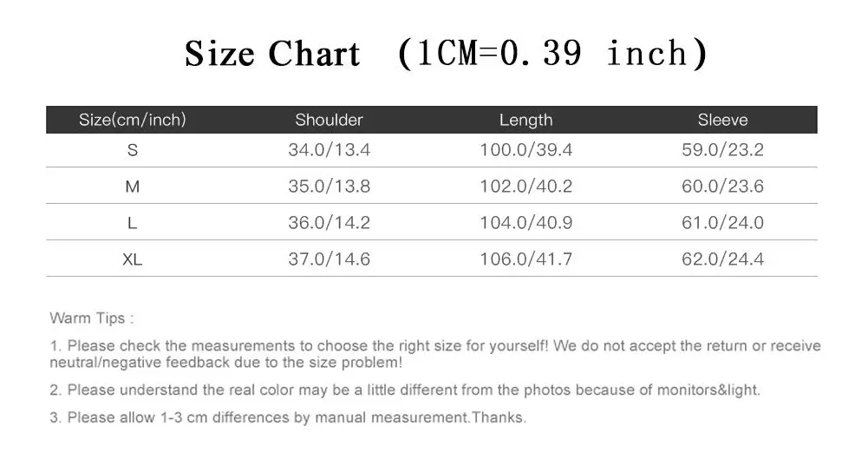Click shoulder value 37.0/14.6
Screen dimensions: 868x452
click(329, 259)
